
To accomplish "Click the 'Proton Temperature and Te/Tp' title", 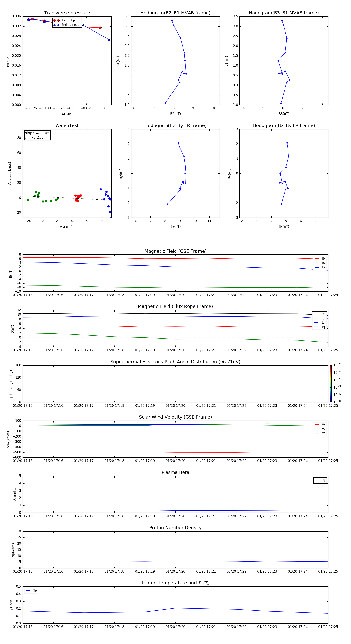I will 175,583.
